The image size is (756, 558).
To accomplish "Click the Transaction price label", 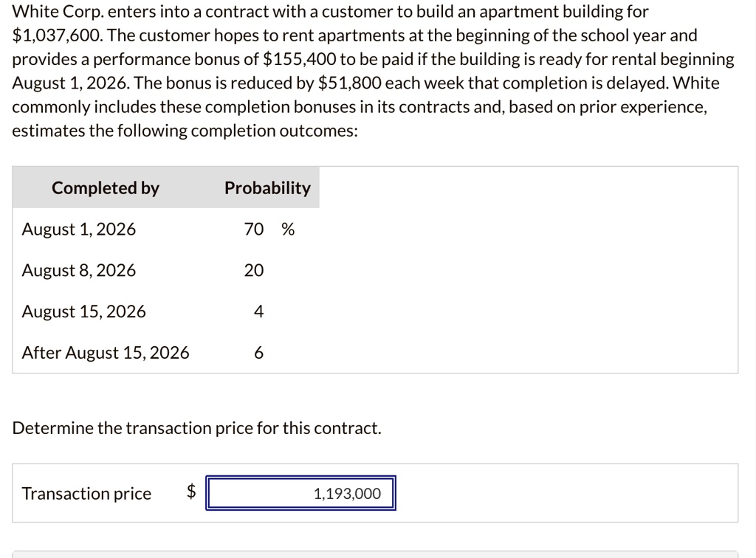I will pyautogui.click(x=86, y=493).
